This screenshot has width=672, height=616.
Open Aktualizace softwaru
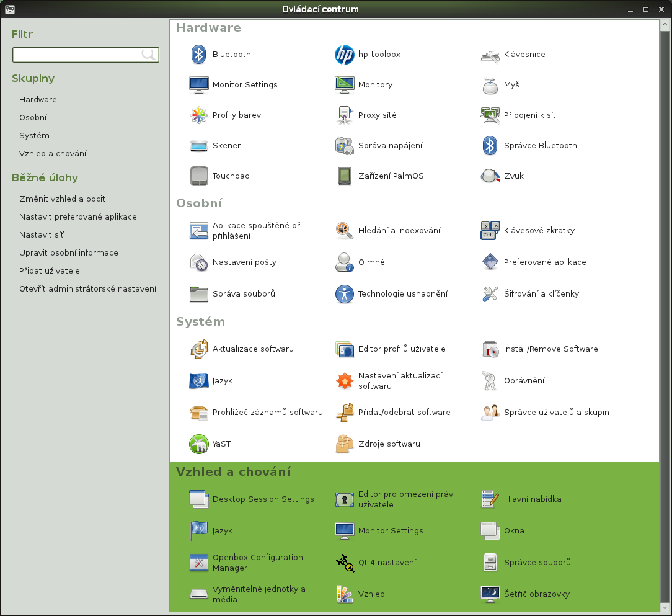coord(198,349)
